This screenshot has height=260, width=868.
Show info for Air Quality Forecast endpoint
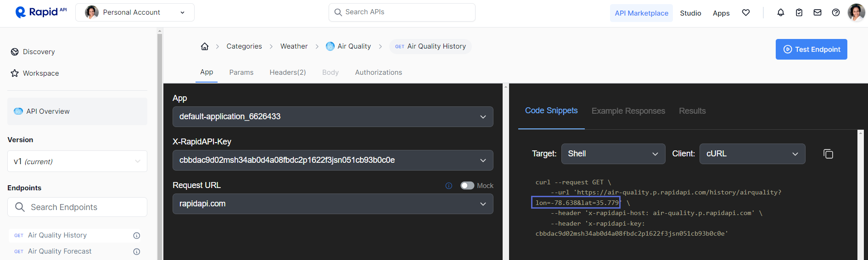click(x=136, y=252)
